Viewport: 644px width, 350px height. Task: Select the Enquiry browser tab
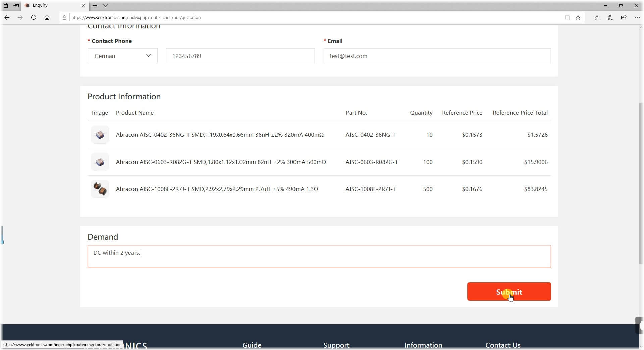pyautogui.click(x=55, y=5)
